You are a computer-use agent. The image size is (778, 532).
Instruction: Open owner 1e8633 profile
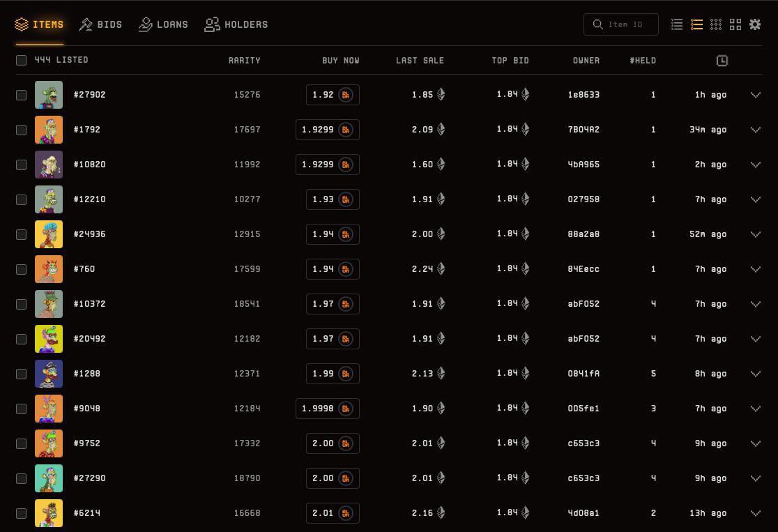coord(583,95)
